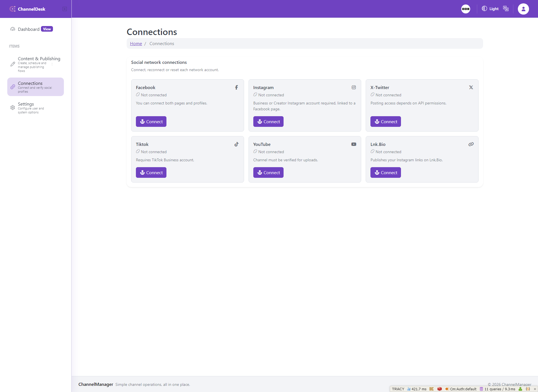Connect the Lnk.Bio account
Screen dimensions: 538x392
[386, 172]
